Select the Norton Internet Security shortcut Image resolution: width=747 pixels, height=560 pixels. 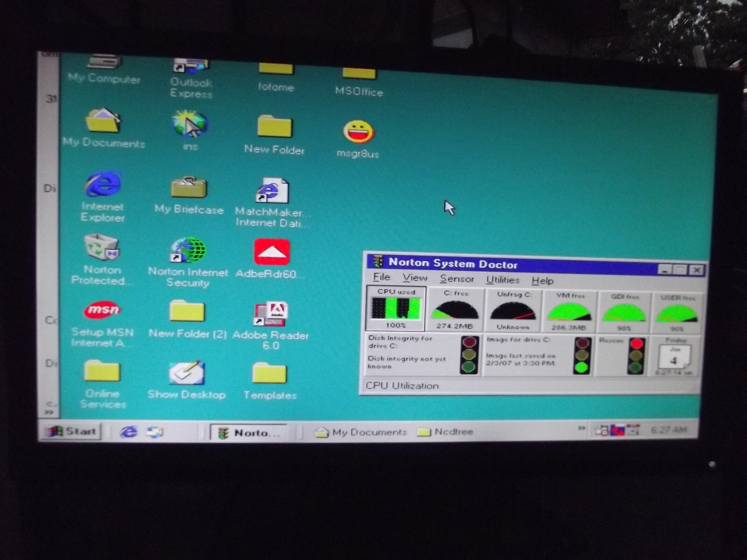point(188,262)
